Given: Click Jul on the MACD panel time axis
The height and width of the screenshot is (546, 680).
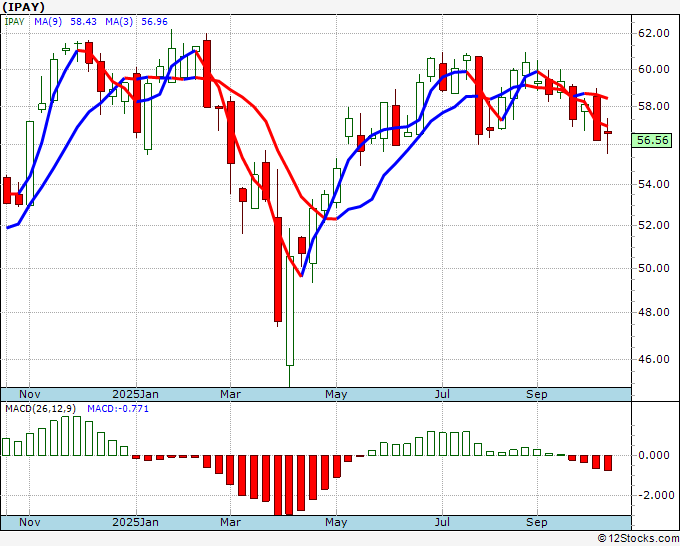Looking at the screenshot, I should (442, 522).
